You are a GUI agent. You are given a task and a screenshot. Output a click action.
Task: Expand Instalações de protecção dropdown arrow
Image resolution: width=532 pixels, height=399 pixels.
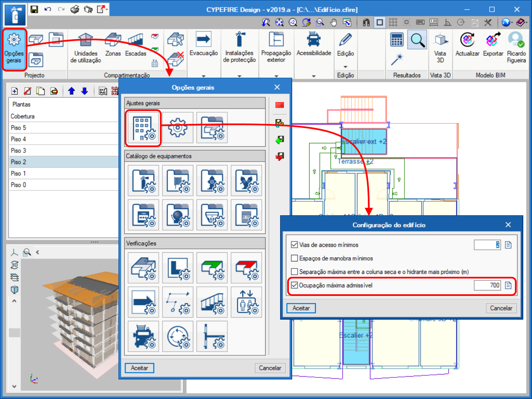pos(239,76)
